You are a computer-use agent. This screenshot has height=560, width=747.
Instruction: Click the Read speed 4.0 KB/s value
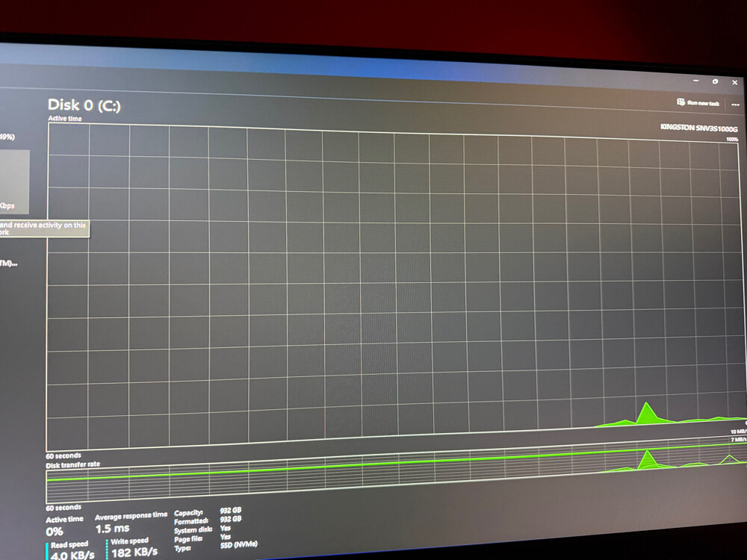[x=72, y=556]
